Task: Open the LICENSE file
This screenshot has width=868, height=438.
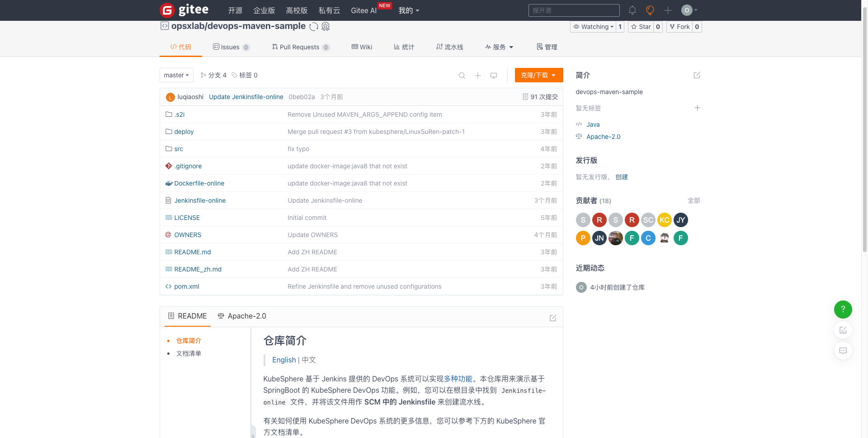Action: 187,218
